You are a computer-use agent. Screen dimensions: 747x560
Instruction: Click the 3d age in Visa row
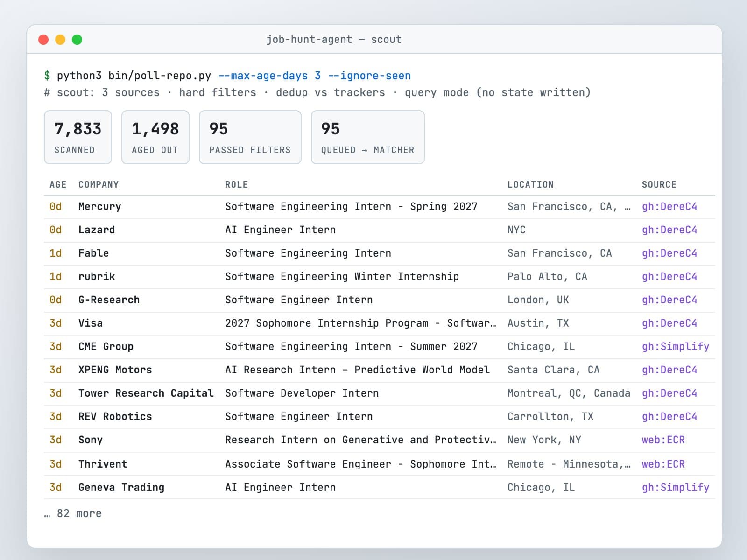tap(56, 323)
